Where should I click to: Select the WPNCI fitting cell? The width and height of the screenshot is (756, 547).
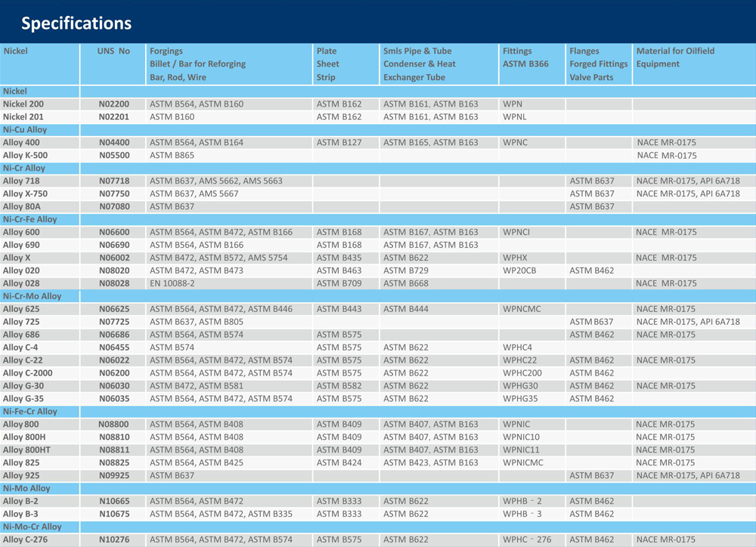tap(516, 232)
